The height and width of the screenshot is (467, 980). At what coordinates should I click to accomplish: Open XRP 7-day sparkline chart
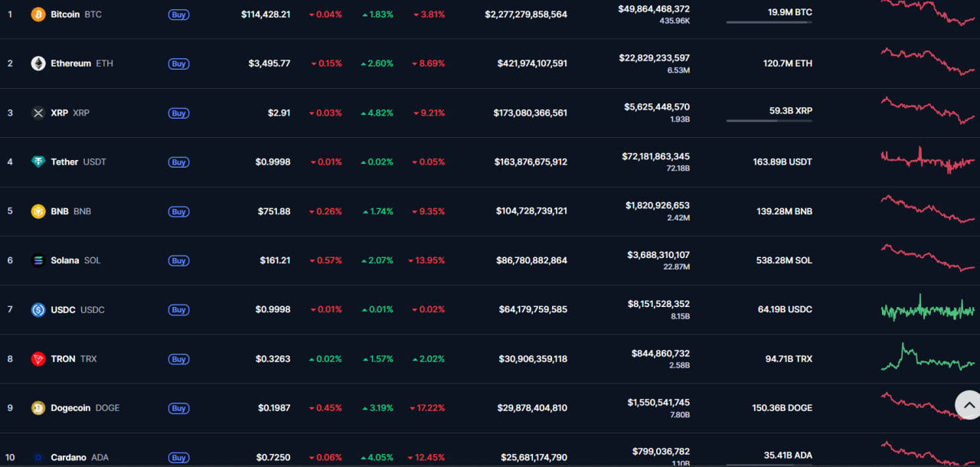click(928, 110)
